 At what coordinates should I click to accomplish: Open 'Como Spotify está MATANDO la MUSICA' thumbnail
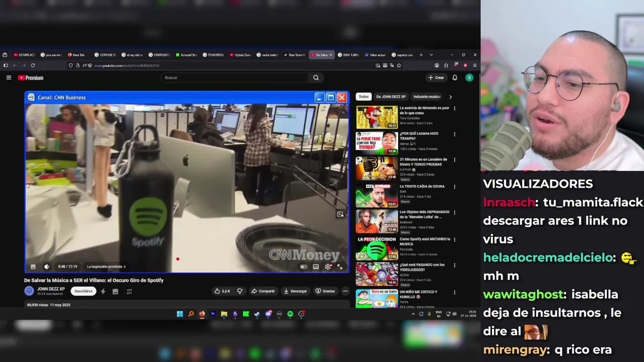(377, 248)
